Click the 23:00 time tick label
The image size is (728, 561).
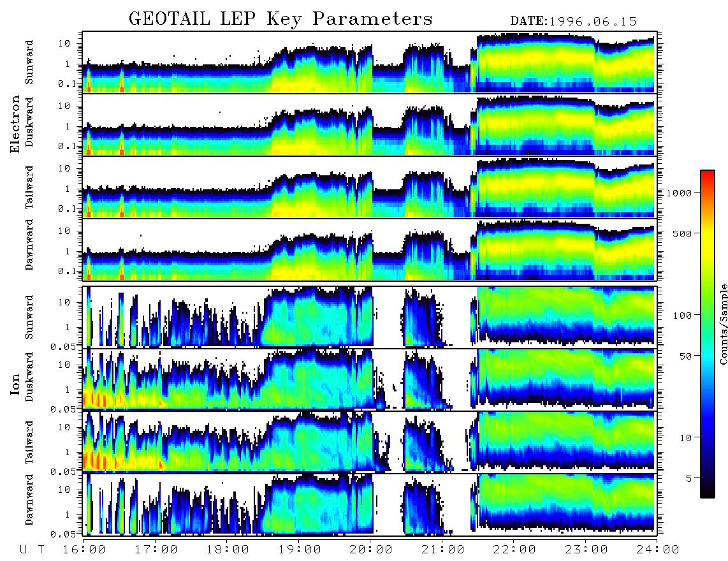(586, 550)
